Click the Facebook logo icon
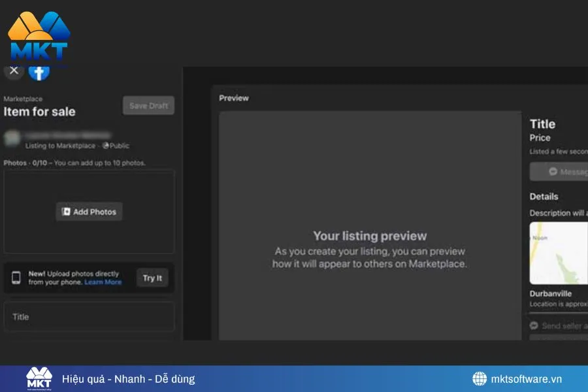Image resolution: width=588 pixels, height=392 pixels. [39, 71]
